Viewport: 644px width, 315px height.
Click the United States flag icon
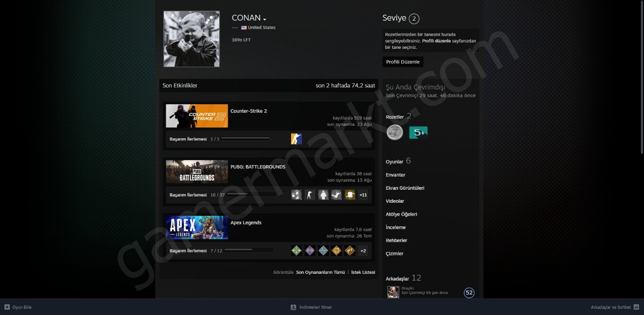pos(244,28)
